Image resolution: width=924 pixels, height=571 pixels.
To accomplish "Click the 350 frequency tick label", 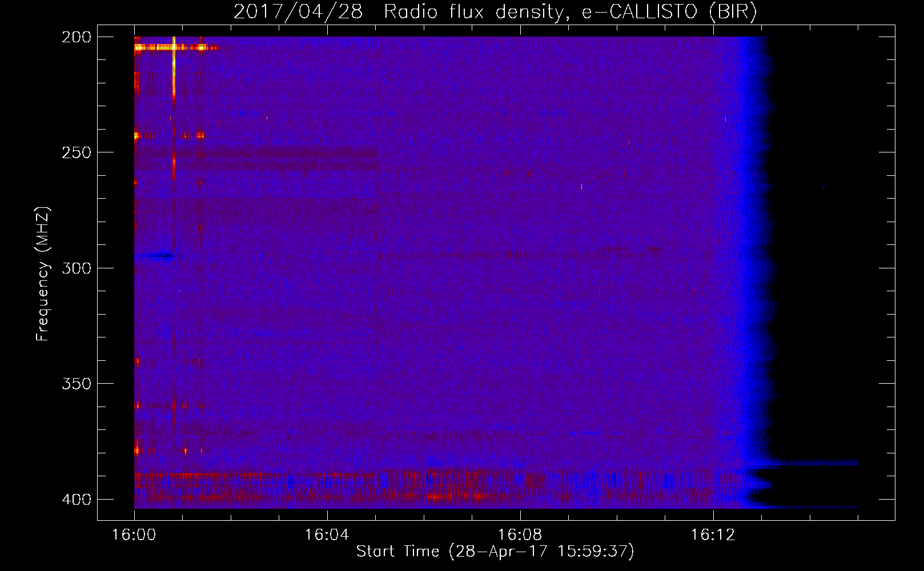I will click(x=77, y=384).
